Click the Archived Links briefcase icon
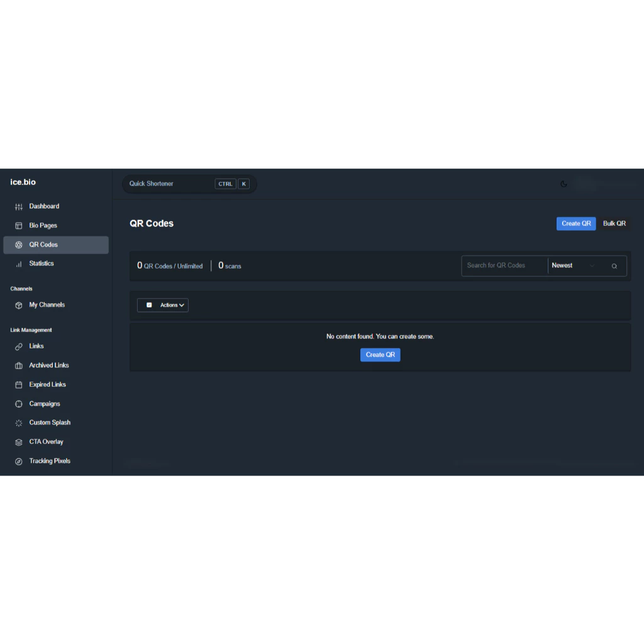 point(19,366)
